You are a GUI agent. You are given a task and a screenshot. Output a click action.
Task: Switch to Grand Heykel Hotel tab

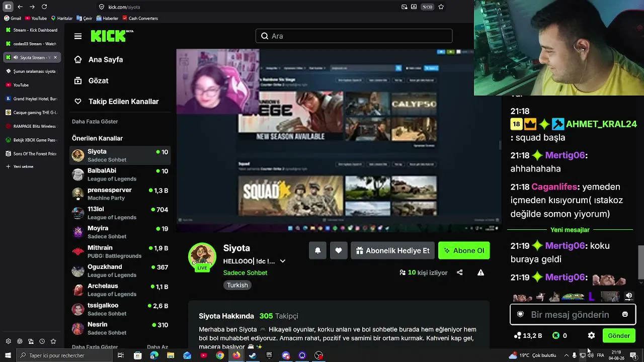(32, 99)
